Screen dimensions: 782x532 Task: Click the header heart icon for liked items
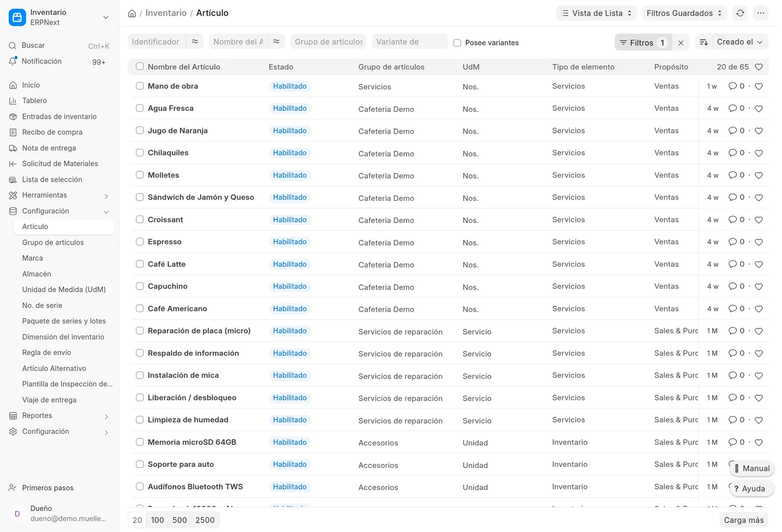click(759, 67)
